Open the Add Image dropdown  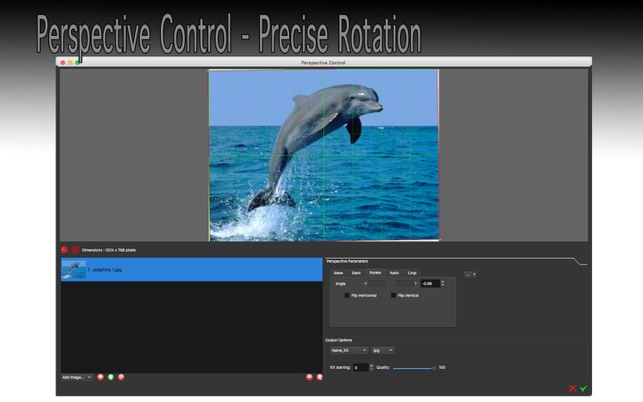tap(77, 377)
